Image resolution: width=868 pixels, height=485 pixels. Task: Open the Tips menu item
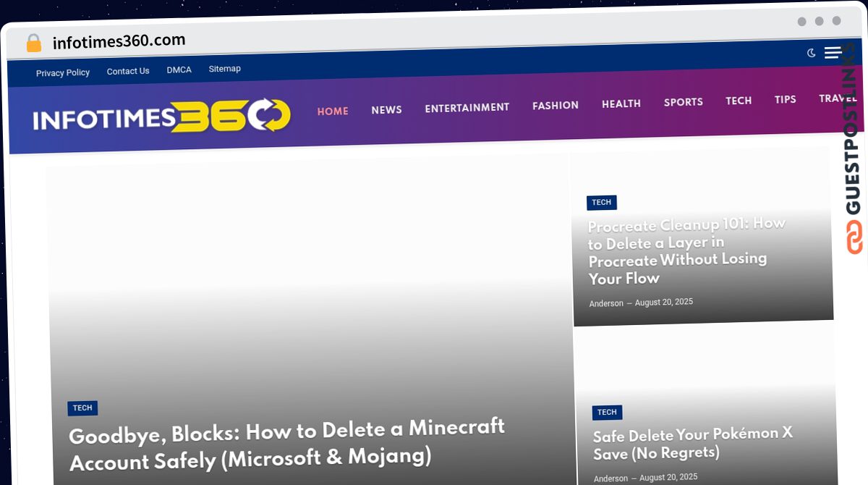click(x=785, y=100)
